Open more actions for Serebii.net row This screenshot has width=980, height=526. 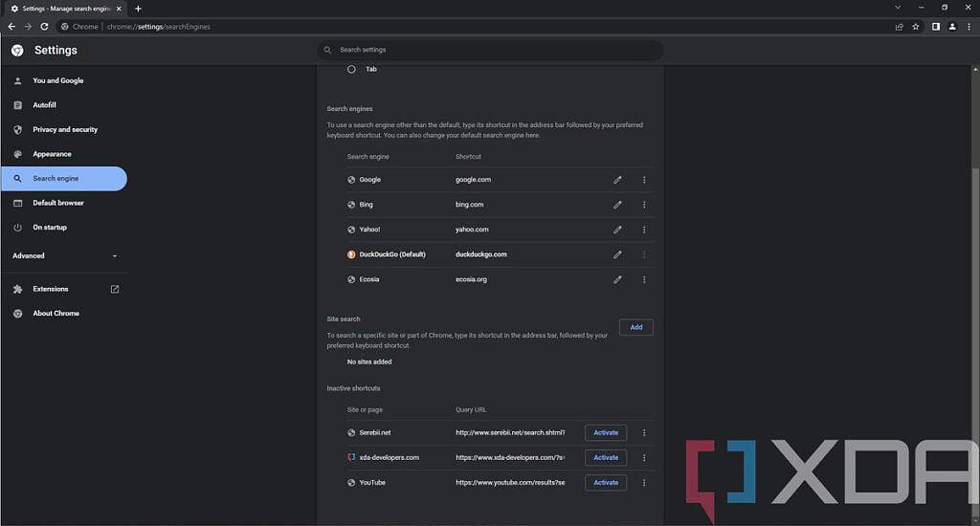(x=644, y=433)
